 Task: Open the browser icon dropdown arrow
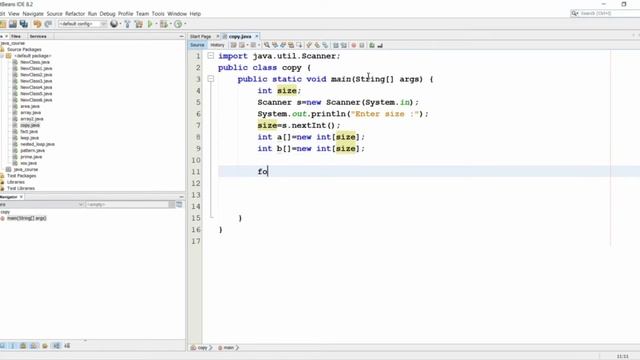point(120,24)
